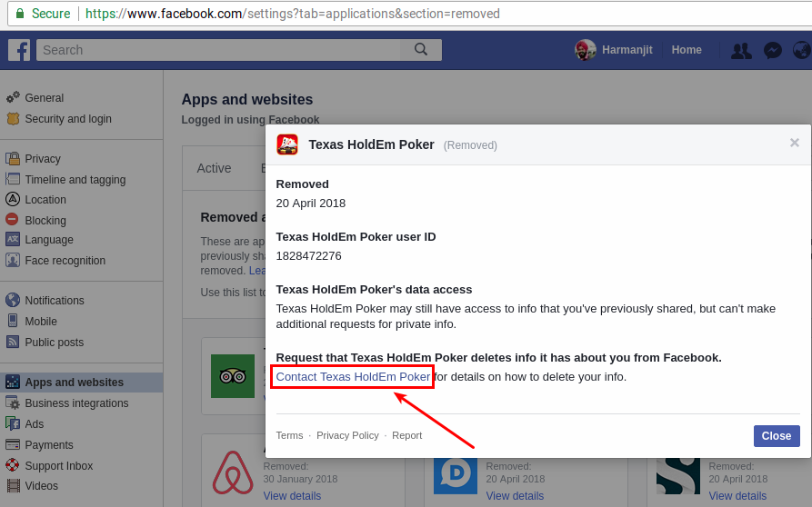Select the user ID 1828472276 text
Screen dimensions: 812x507
308,255
